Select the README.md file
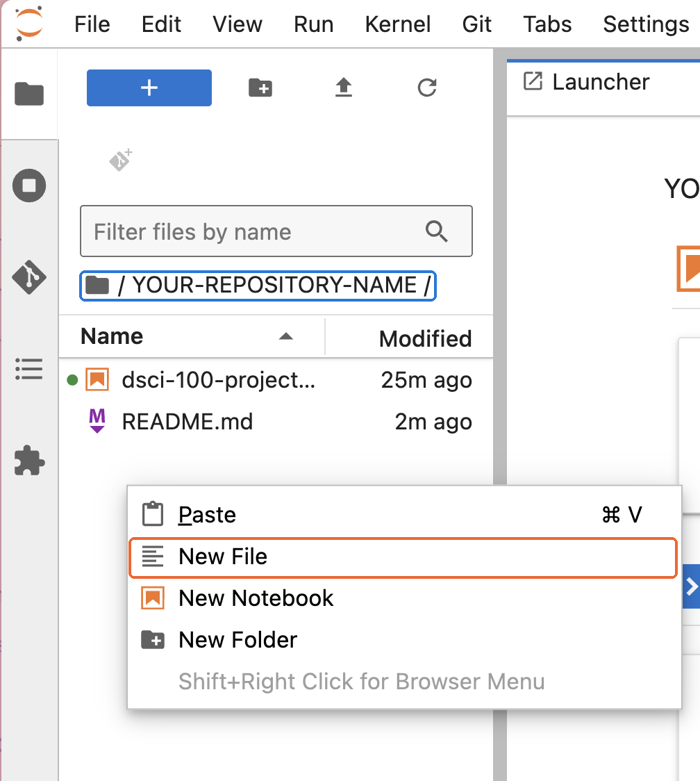The width and height of the screenshot is (700, 781). coord(276,421)
